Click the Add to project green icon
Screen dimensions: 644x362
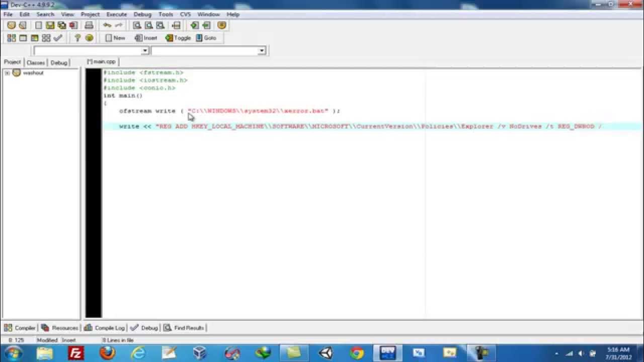click(x=194, y=25)
